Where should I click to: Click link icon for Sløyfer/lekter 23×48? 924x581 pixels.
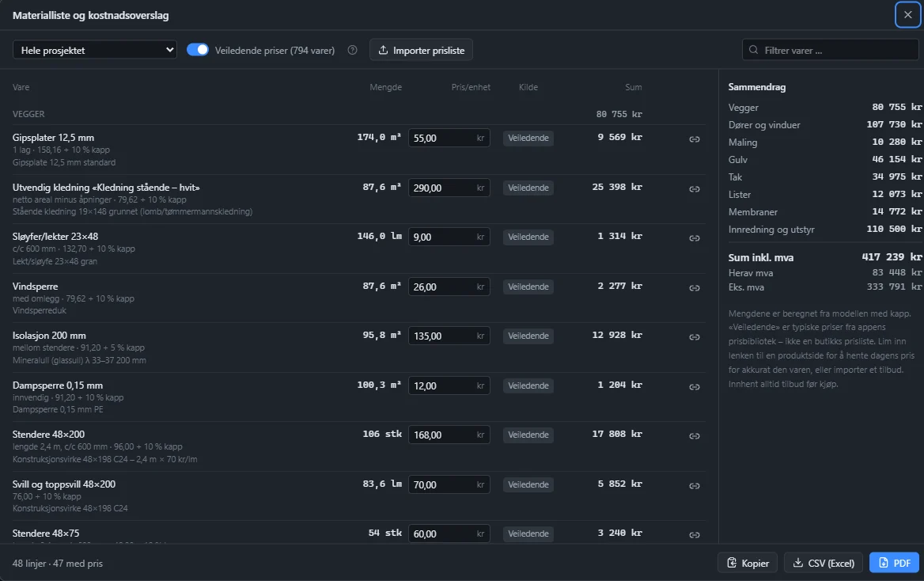pyautogui.click(x=694, y=238)
